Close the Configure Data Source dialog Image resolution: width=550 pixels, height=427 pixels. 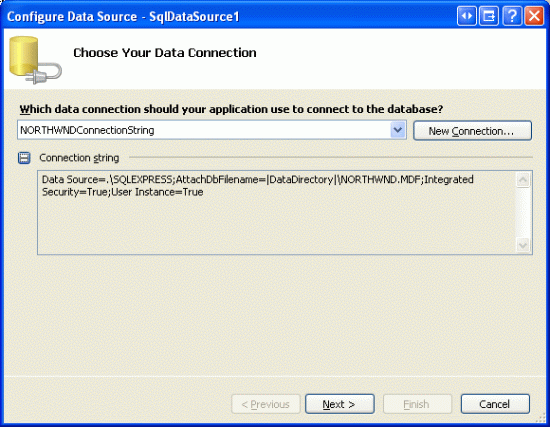pos(534,16)
